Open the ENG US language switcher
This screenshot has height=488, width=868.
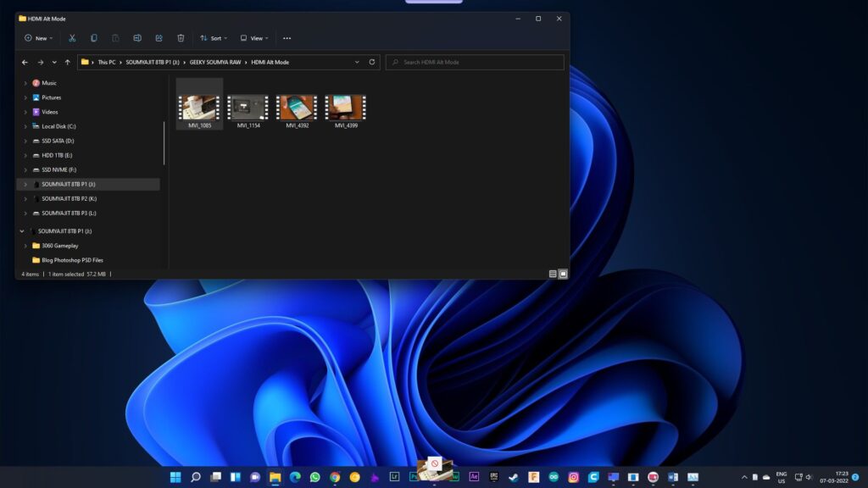(x=781, y=478)
